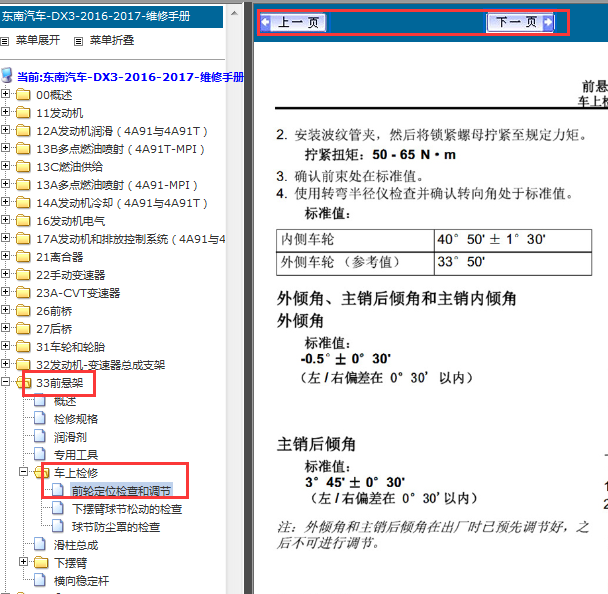The width and height of the screenshot is (608, 594).
Task: Click folder icon of 14A发动机冷却
Action: pos(23,202)
